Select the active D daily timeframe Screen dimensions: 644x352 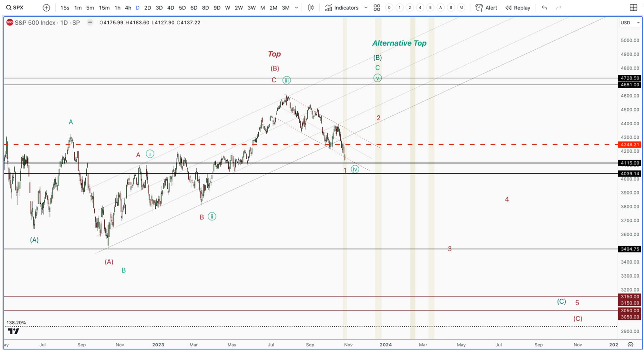coord(137,8)
